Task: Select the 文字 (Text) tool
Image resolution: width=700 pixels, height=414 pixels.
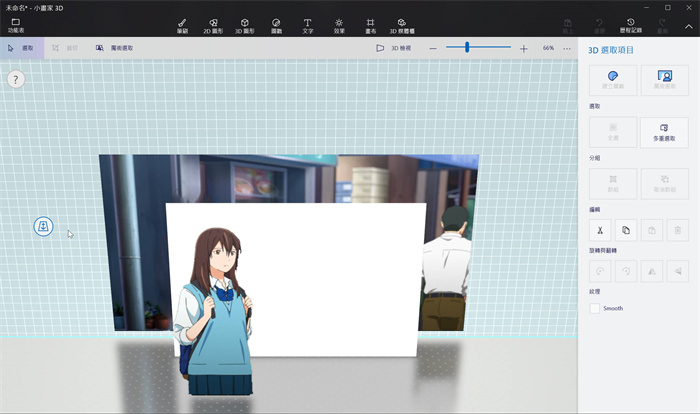Action: 307,24
